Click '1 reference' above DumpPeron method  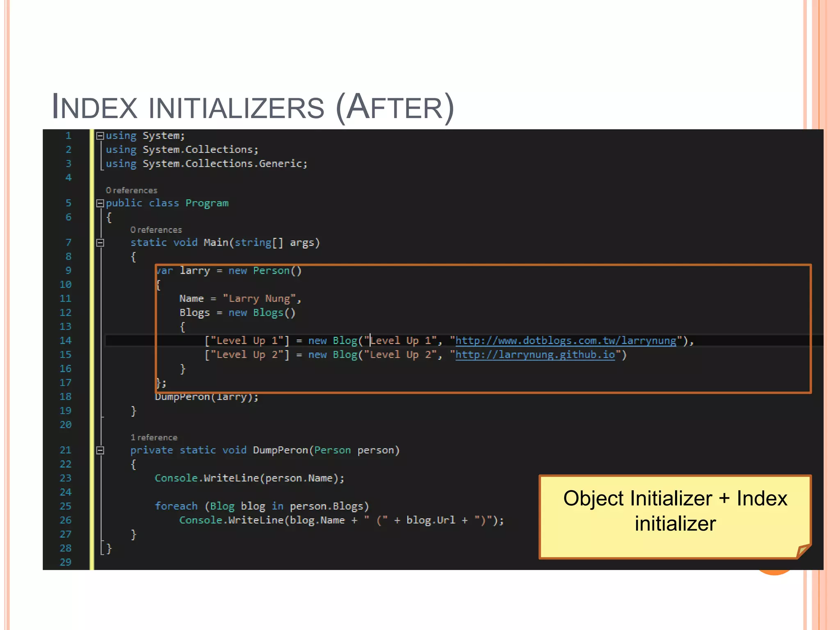click(154, 437)
